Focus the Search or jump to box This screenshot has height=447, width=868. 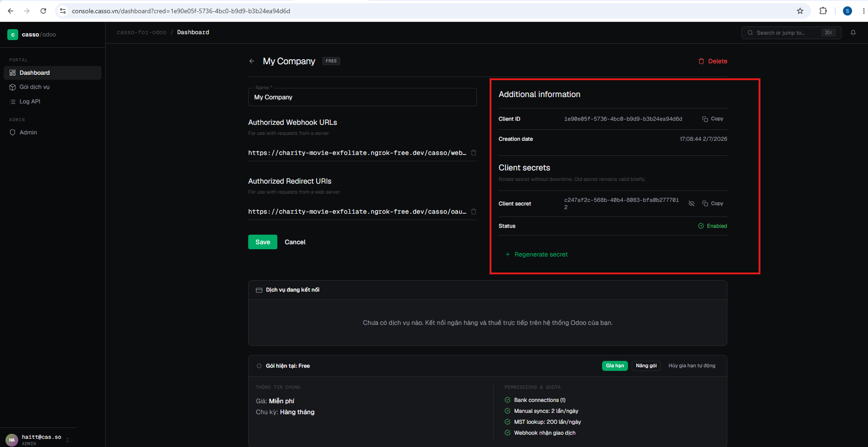point(791,33)
